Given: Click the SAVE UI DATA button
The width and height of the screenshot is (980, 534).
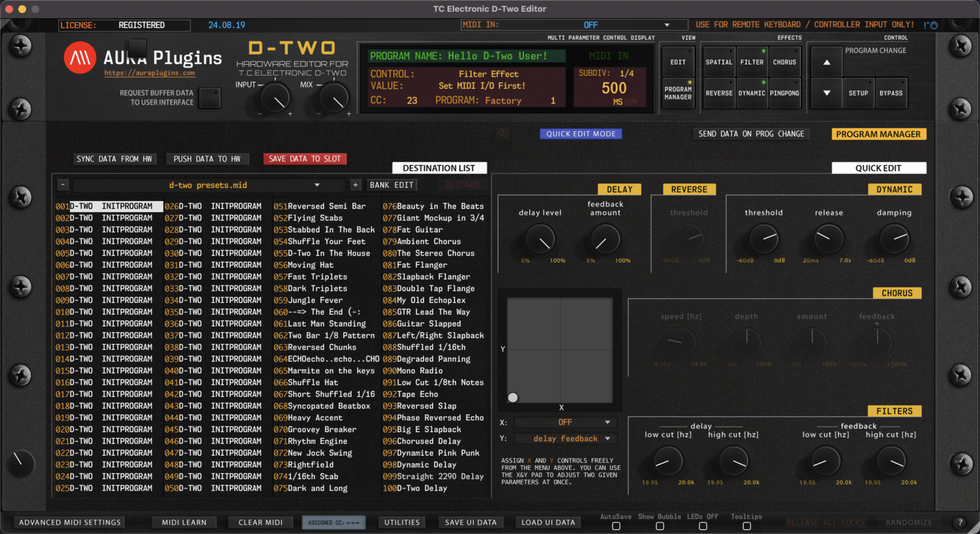Looking at the screenshot, I should [471, 522].
